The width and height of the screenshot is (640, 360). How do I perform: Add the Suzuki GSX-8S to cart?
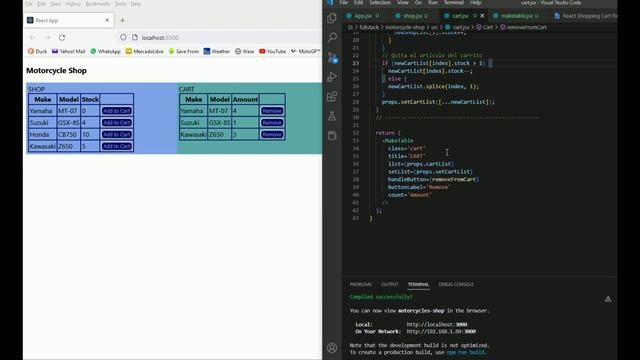(x=116, y=122)
